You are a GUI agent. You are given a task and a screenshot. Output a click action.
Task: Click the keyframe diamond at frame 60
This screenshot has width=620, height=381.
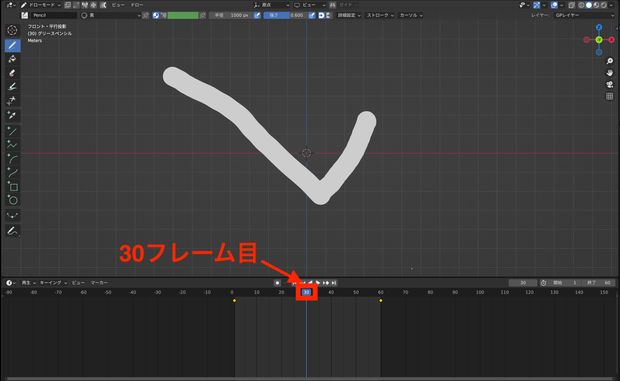click(381, 301)
